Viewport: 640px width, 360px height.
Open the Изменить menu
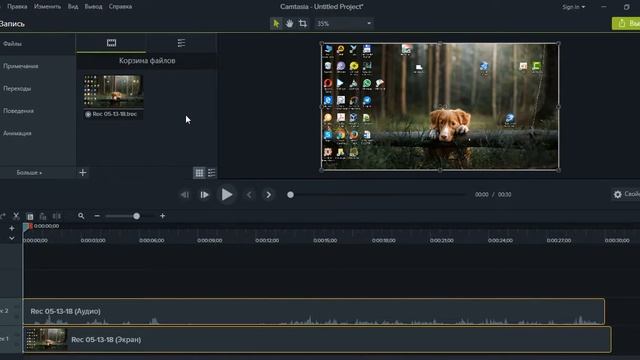point(47,7)
